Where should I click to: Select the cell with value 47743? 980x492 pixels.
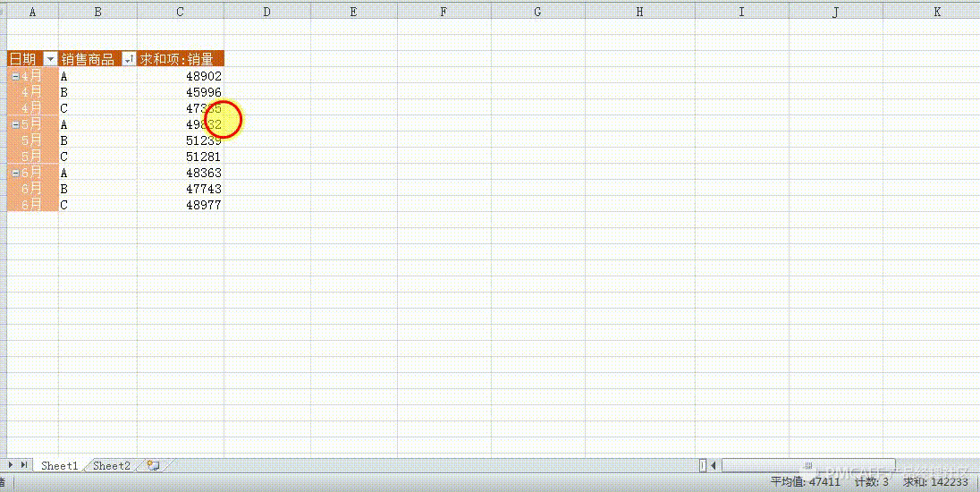180,188
